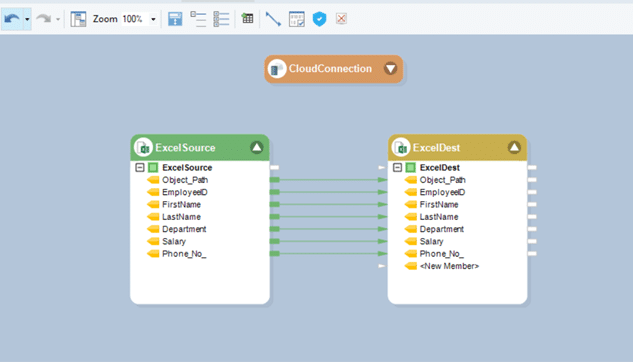Click the ExcelDest object title

point(436,148)
